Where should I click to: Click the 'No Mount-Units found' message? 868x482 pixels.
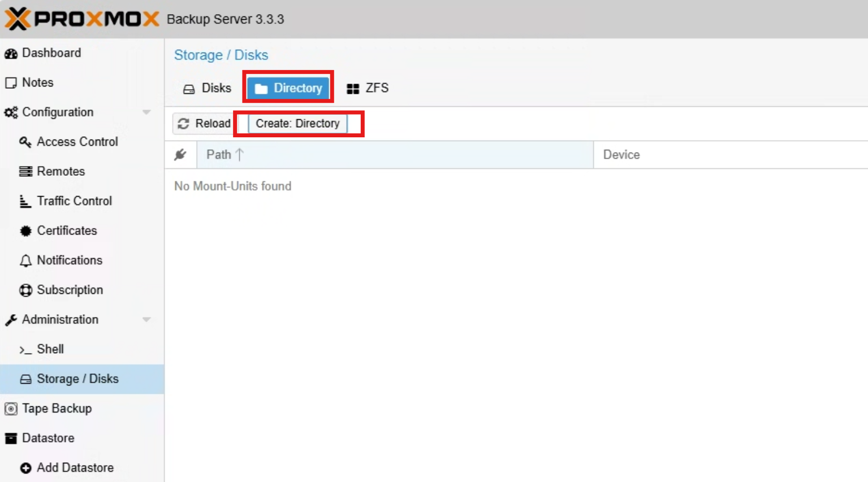[232, 186]
